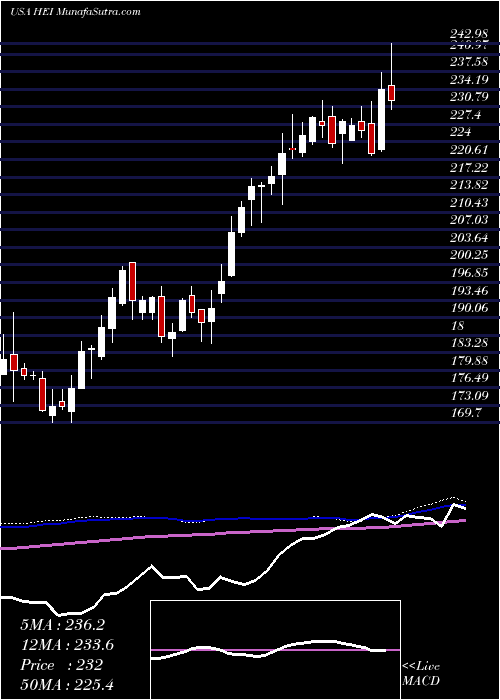The width and height of the screenshot is (500, 700).
Task: Select the 176.49 price level
Action: click(470, 378)
